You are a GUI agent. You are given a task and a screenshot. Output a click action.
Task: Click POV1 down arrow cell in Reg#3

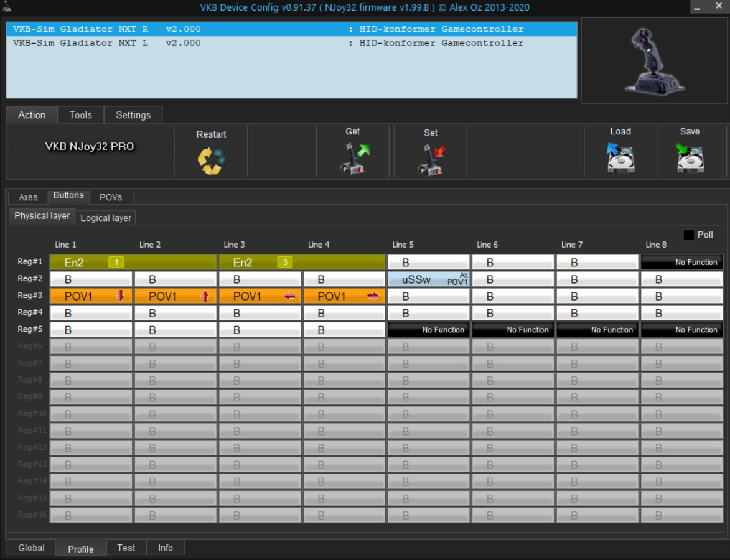click(91, 296)
